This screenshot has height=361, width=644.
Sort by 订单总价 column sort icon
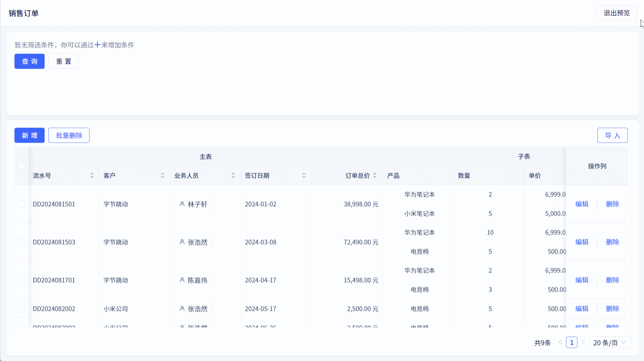pyautogui.click(x=375, y=175)
